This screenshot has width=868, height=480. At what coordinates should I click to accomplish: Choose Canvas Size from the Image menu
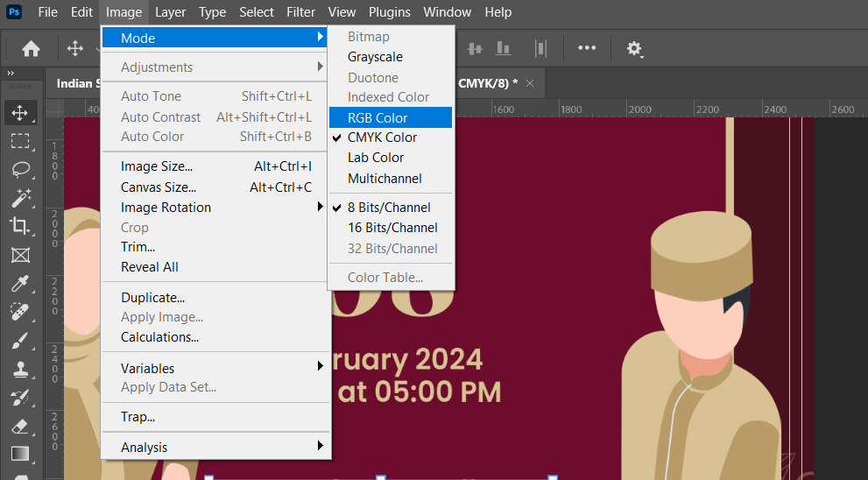(159, 187)
